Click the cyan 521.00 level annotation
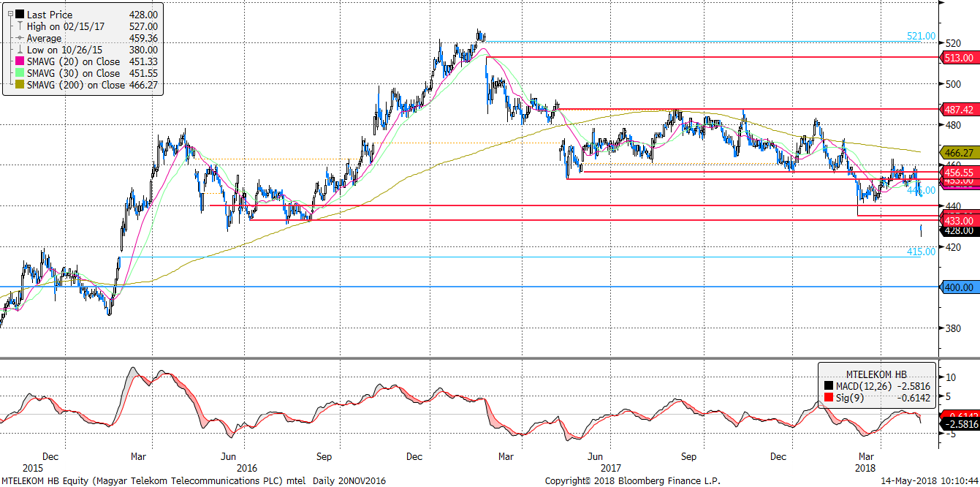 [921, 36]
